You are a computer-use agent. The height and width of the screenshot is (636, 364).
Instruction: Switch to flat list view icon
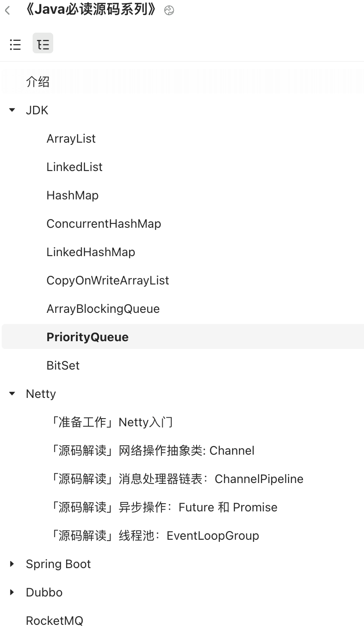point(15,44)
